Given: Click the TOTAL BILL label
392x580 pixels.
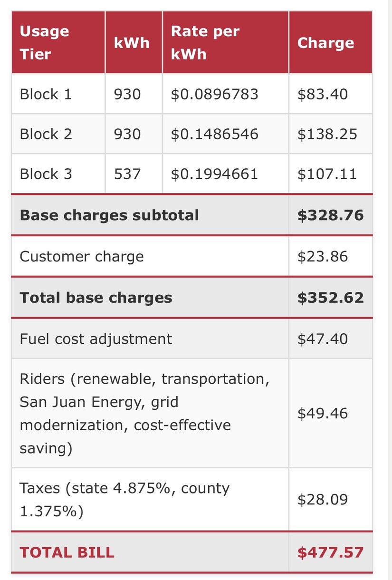Looking at the screenshot, I should (67, 552).
